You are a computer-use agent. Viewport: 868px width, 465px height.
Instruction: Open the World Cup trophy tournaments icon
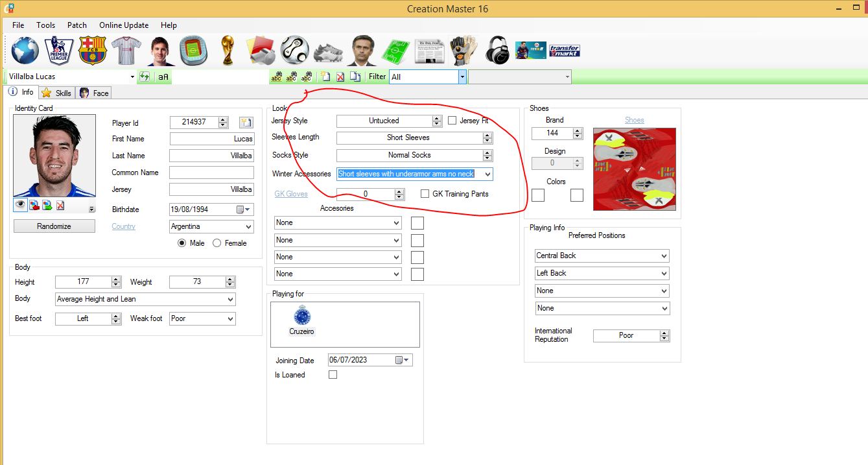coord(227,51)
